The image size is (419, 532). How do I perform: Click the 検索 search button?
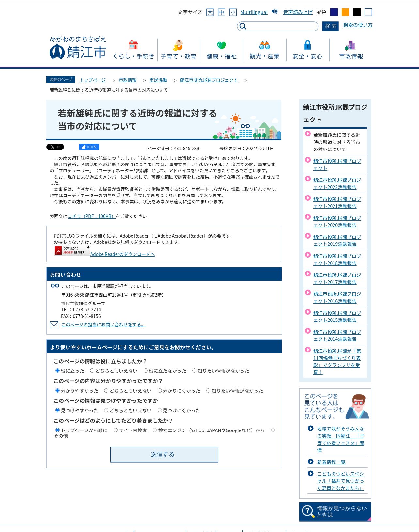point(330,26)
